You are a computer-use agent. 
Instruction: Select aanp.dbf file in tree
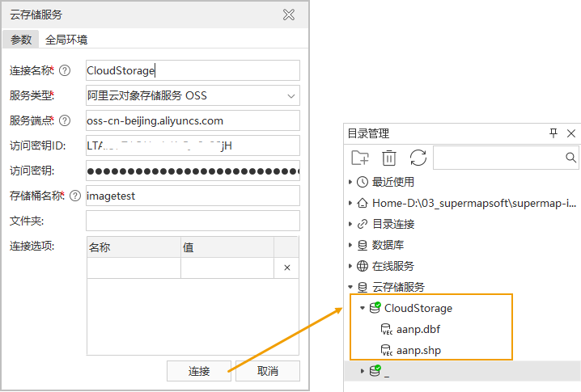point(418,329)
